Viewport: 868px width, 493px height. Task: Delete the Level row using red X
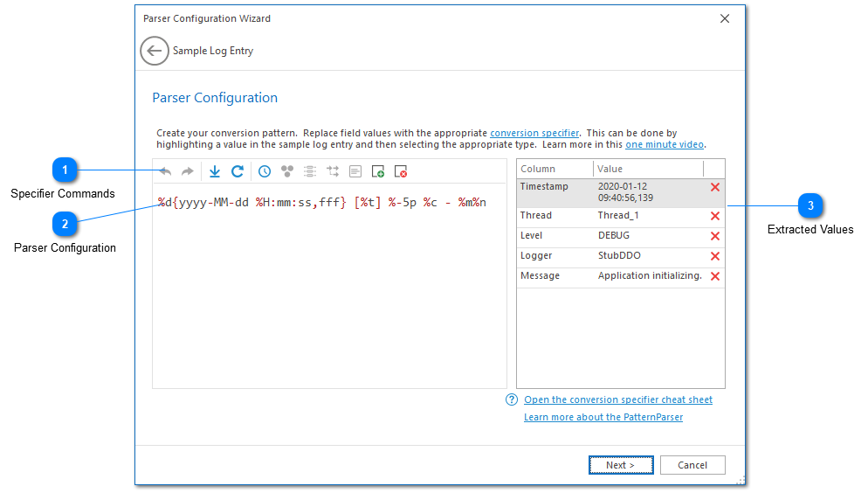pos(715,236)
